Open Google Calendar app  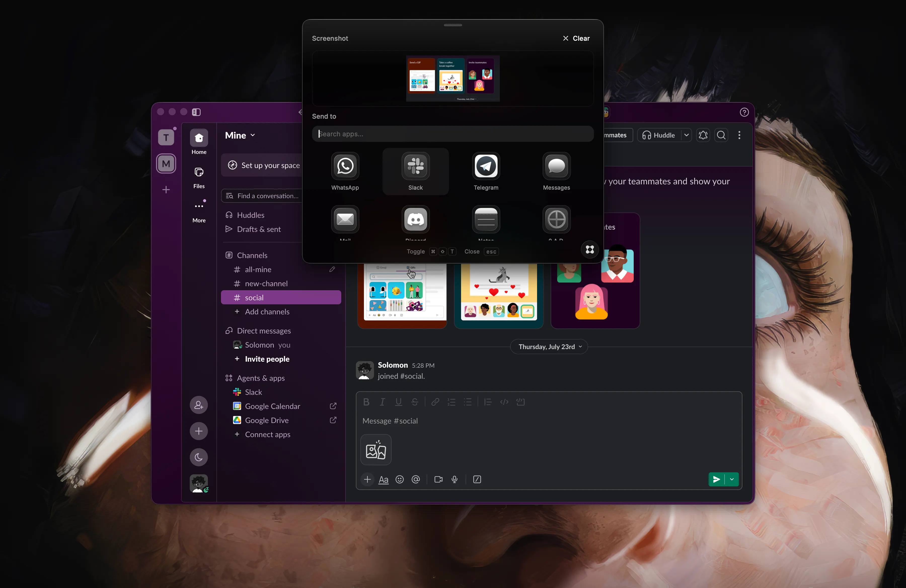273,406
